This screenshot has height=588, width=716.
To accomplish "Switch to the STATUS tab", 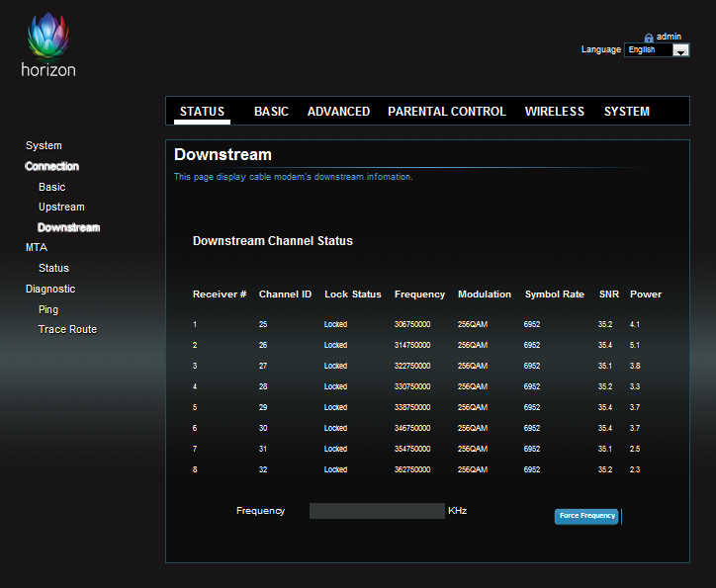I will pyautogui.click(x=202, y=112).
